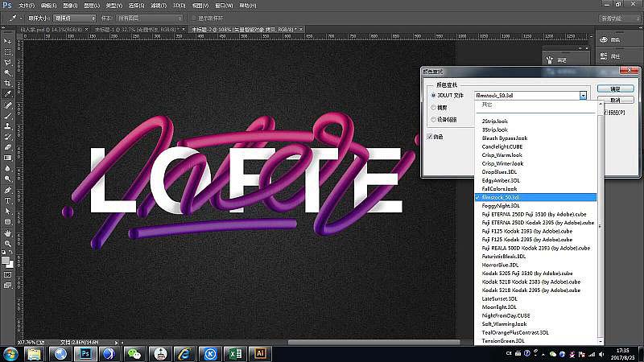Collapse the 3DLUT file dropdown arrow

click(x=583, y=96)
